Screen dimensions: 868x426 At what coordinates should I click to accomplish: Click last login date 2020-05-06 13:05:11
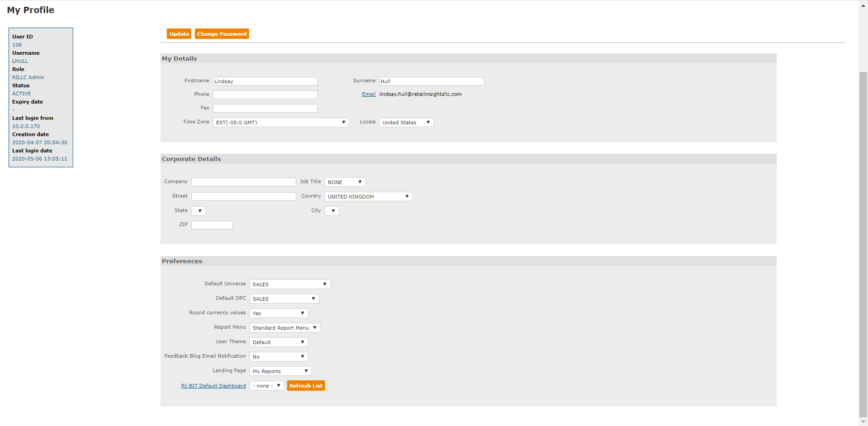(40, 159)
